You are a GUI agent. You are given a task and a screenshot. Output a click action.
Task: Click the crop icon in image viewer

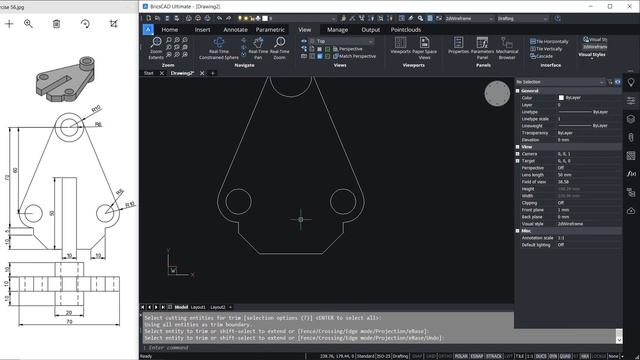pos(113,24)
